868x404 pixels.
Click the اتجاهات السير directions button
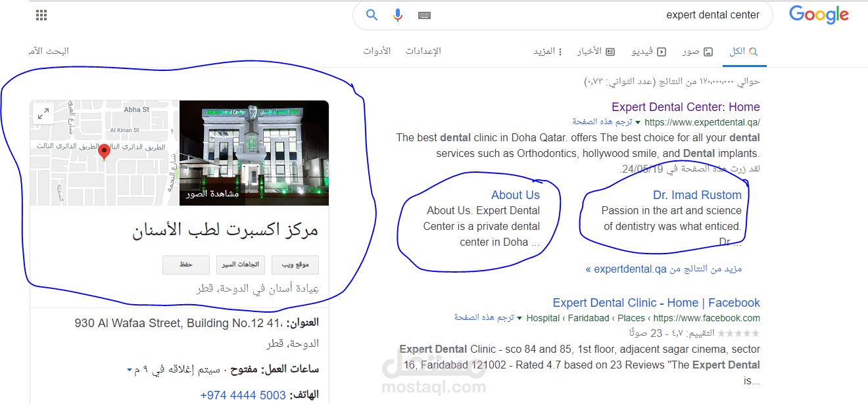tap(241, 265)
